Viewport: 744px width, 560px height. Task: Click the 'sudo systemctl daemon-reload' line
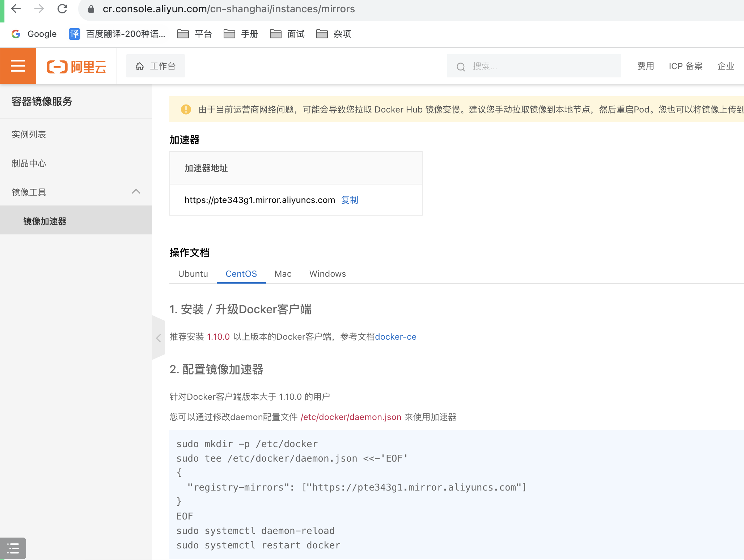255,531
